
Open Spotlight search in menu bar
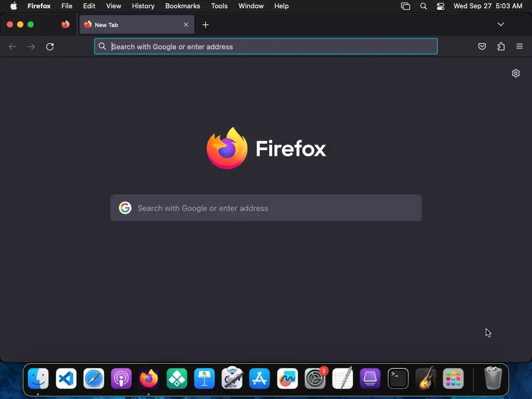pyautogui.click(x=423, y=6)
